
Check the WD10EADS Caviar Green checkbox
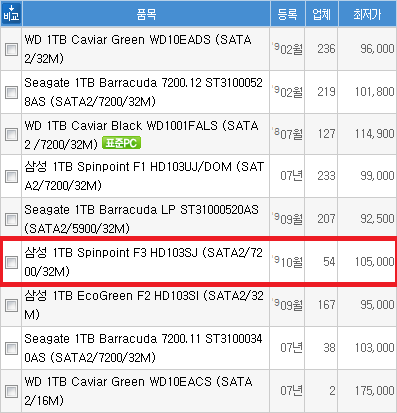[11, 50]
